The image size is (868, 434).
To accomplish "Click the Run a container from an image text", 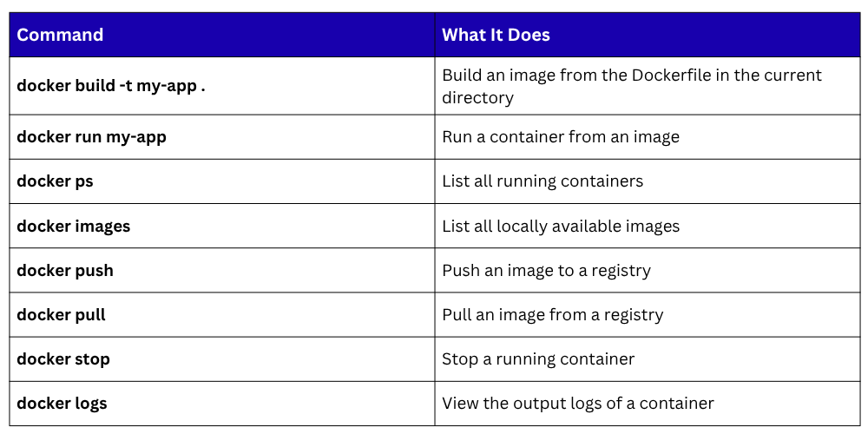I will (x=561, y=137).
